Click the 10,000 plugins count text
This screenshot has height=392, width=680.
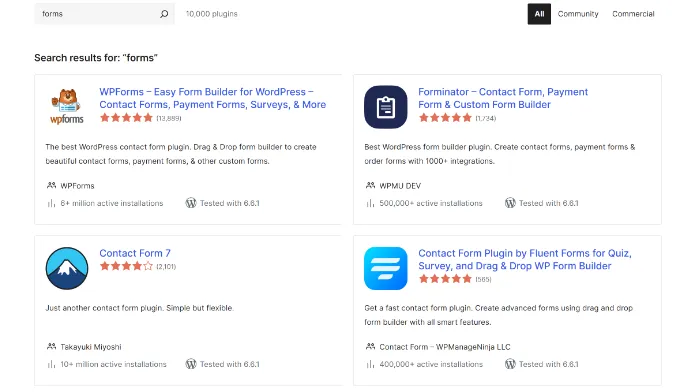point(212,14)
